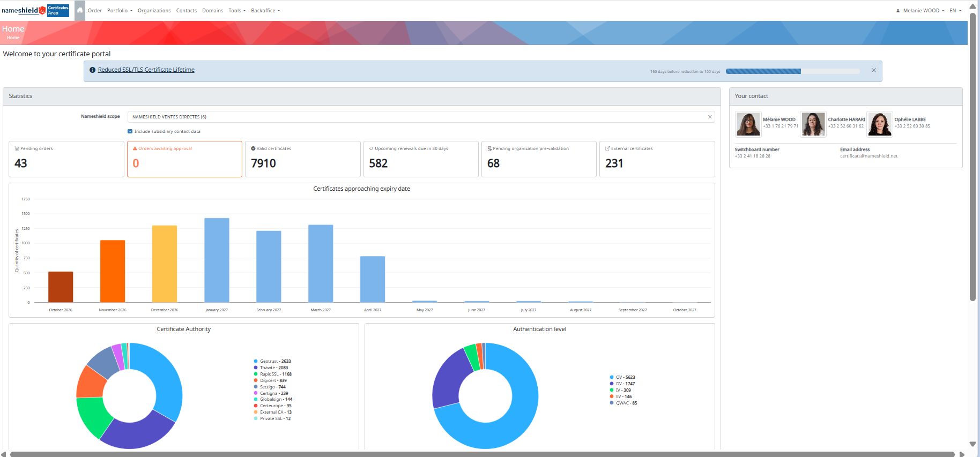Viewport: 980px width, 457px height.
Task: Open Orders awaiting approval card
Action: pos(184,159)
